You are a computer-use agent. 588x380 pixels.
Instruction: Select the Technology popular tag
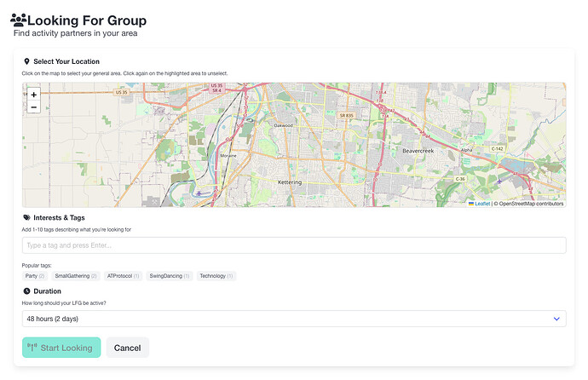click(x=216, y=276)
